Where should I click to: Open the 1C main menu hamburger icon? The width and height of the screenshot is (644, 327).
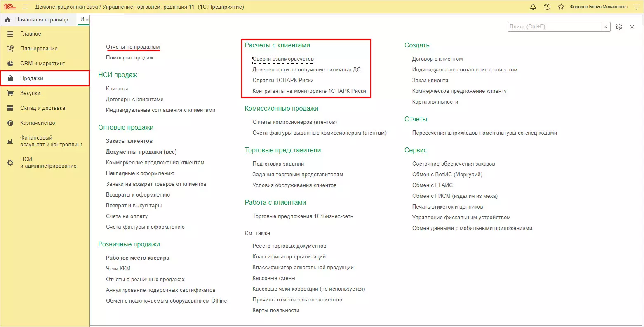25,7
